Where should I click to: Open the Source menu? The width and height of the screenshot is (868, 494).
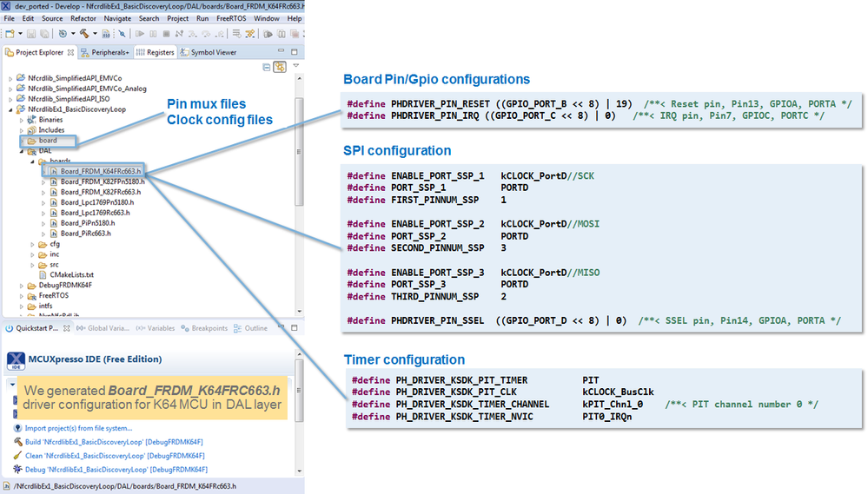click(52, 18)
